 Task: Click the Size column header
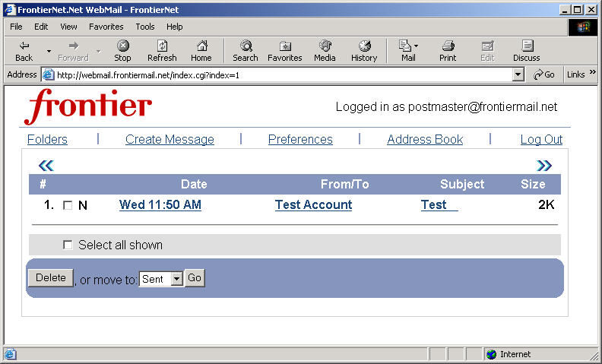(x=533, y=184)
